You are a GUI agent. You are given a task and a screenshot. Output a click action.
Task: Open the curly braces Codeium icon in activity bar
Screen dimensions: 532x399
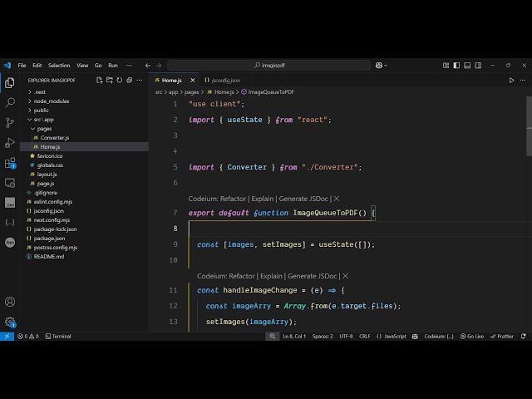10,223
